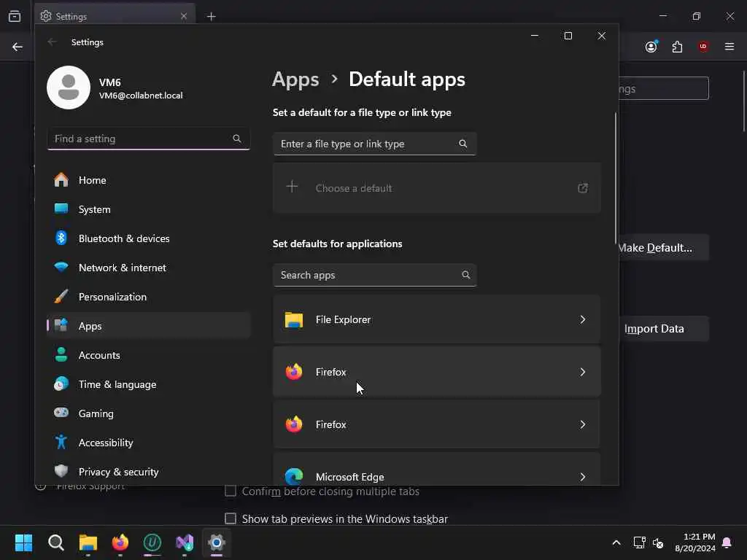Open Firefox hamburger menu
This screenshot has width=747, height=560.
tap(729, 46)
